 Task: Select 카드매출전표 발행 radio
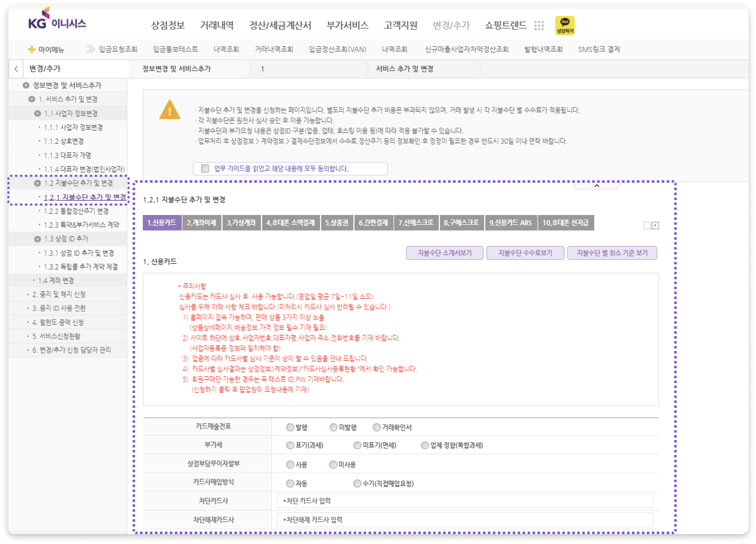290,427
